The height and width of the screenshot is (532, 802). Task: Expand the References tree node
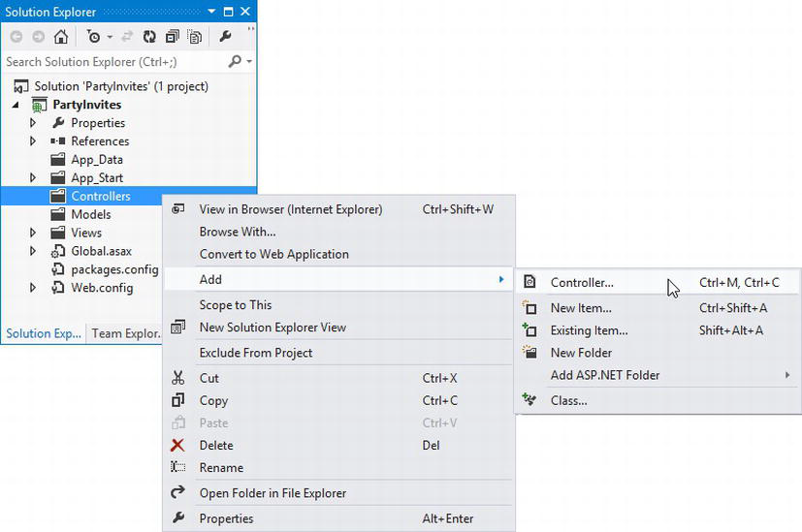pyautogui.click(x=33, y=141)
